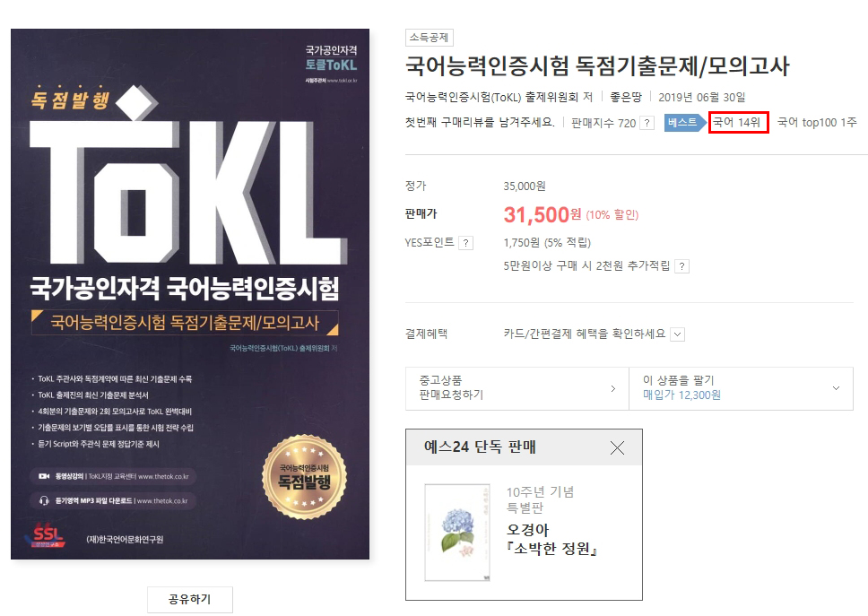
Task: Open 중고상품 판매요청하기 section
Action: [517, 388]
